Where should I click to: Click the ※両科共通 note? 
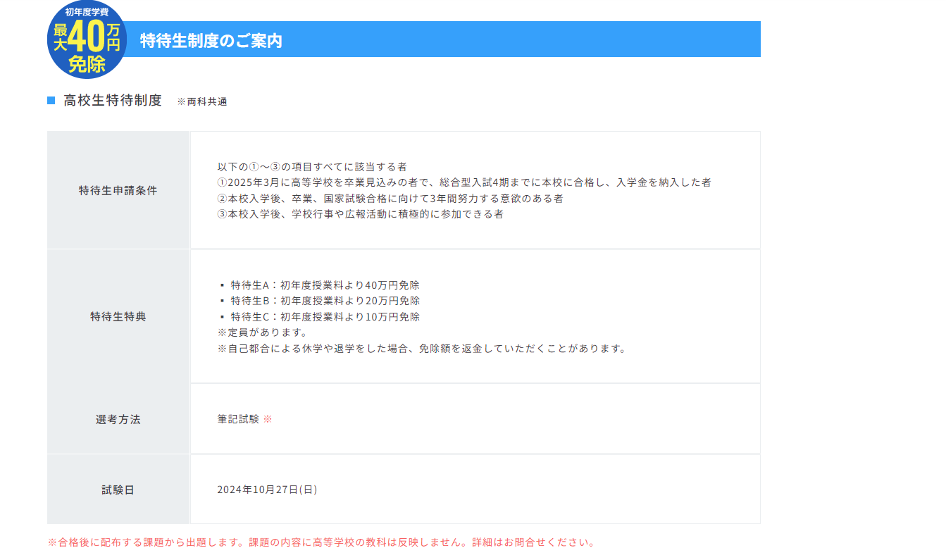click(202, 102)
